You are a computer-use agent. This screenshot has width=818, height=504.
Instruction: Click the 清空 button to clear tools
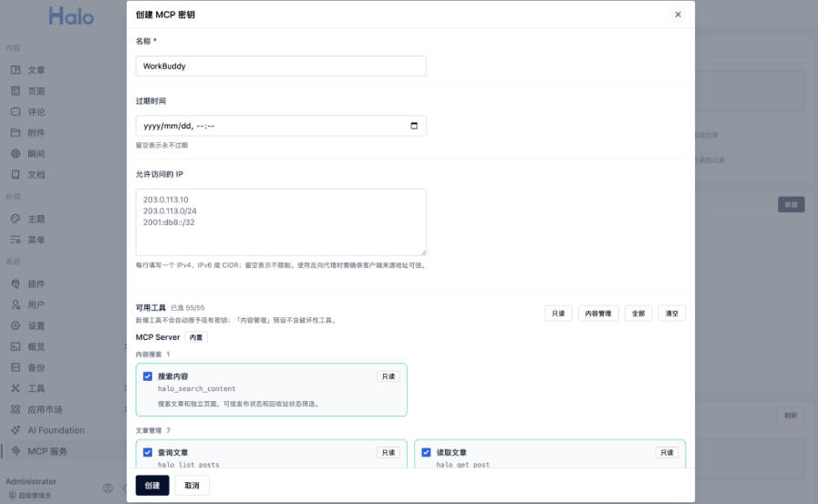(x=672, y=314)
